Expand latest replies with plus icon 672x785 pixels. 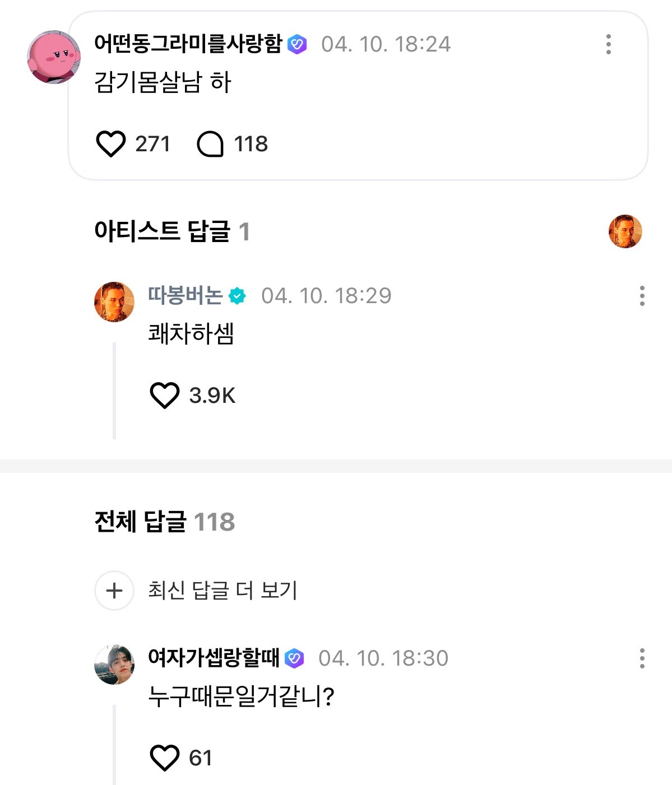[114, 591]
